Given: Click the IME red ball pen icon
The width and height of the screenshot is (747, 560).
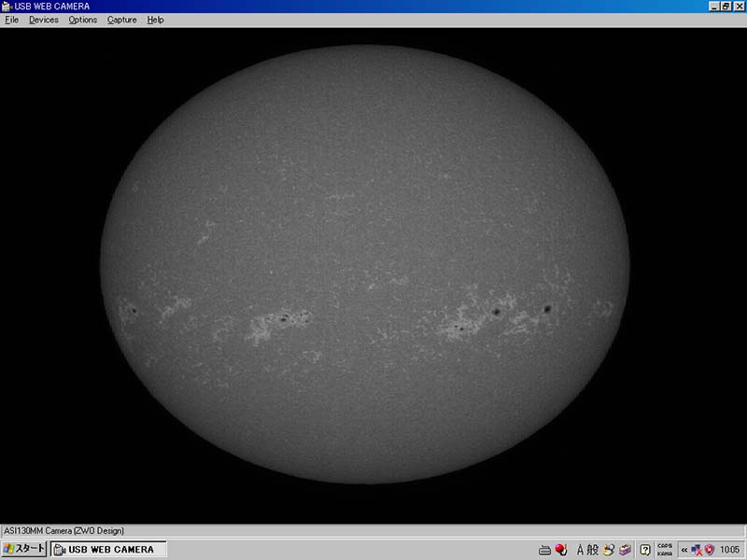Looking at the screenshot, I should click(561, 550).
